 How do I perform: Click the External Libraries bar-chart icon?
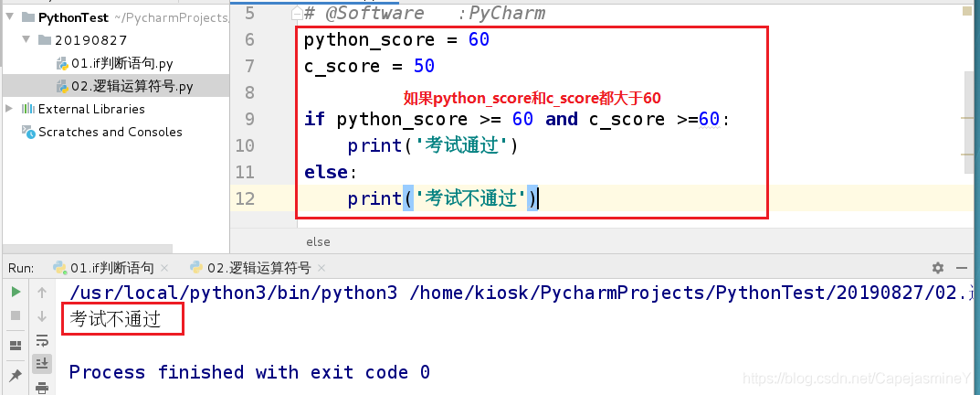[x=28, y=108]
